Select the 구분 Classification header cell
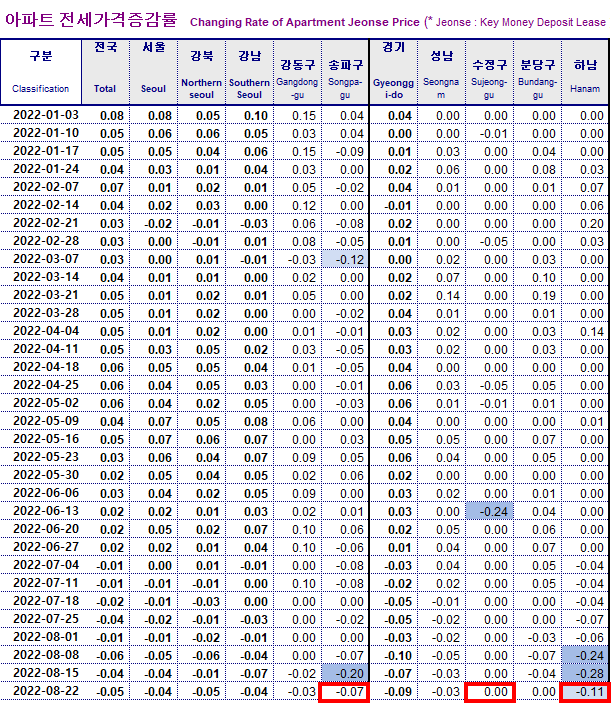 (41, 72)
